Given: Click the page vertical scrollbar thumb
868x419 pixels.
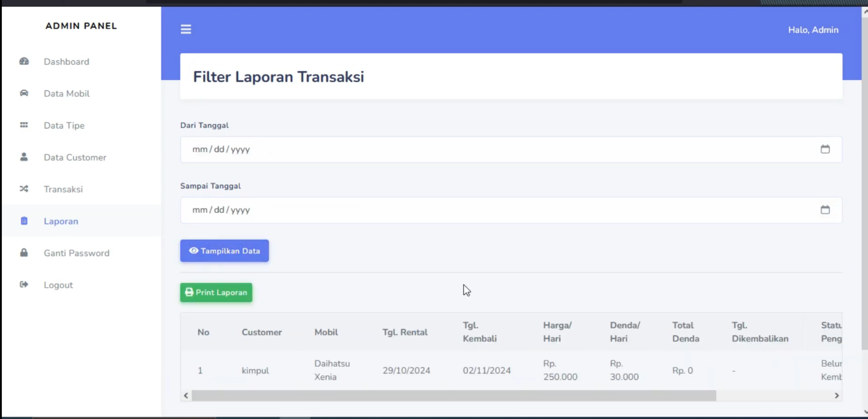Looking at the screenshot, I should pyautogui.click(x=865, y=184).
